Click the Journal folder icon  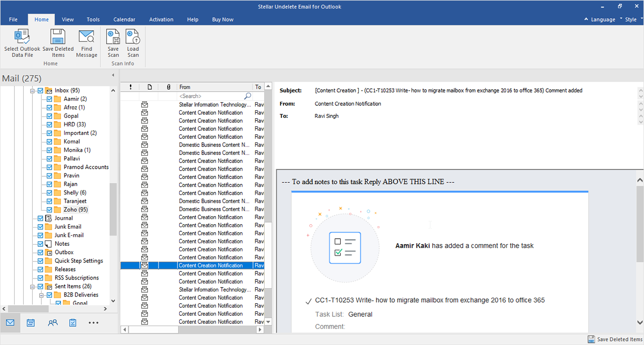pyautogui.click(x=49, y=218)
